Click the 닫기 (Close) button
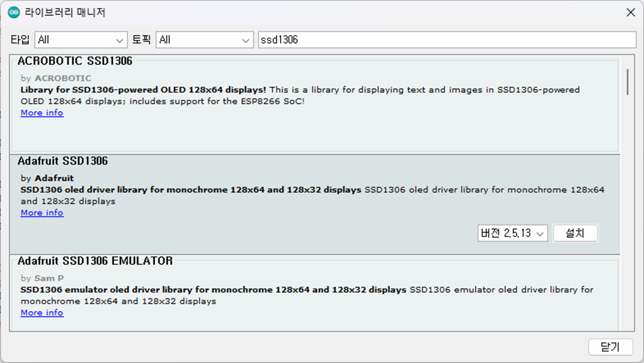Screen dimensions: 644x363 tap(610, 347)
